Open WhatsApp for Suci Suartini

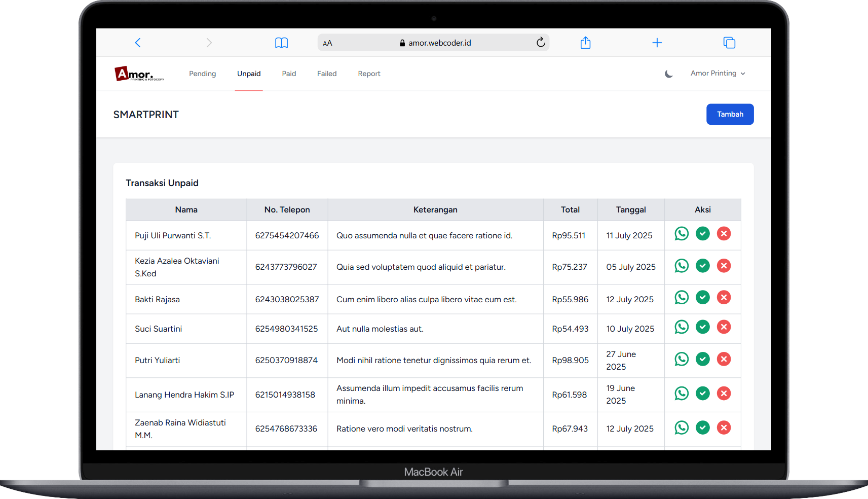pos(682,327)
